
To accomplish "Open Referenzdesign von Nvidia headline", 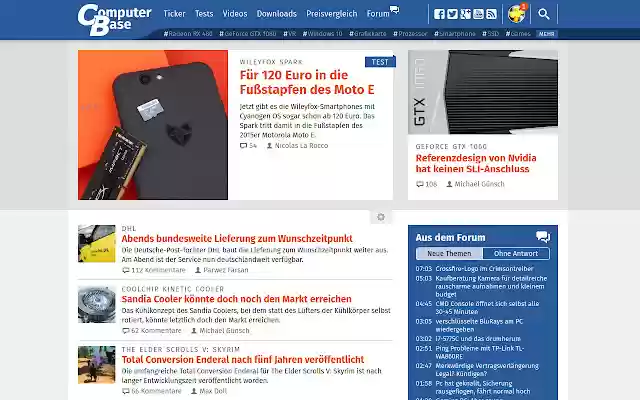I will 476,163.
